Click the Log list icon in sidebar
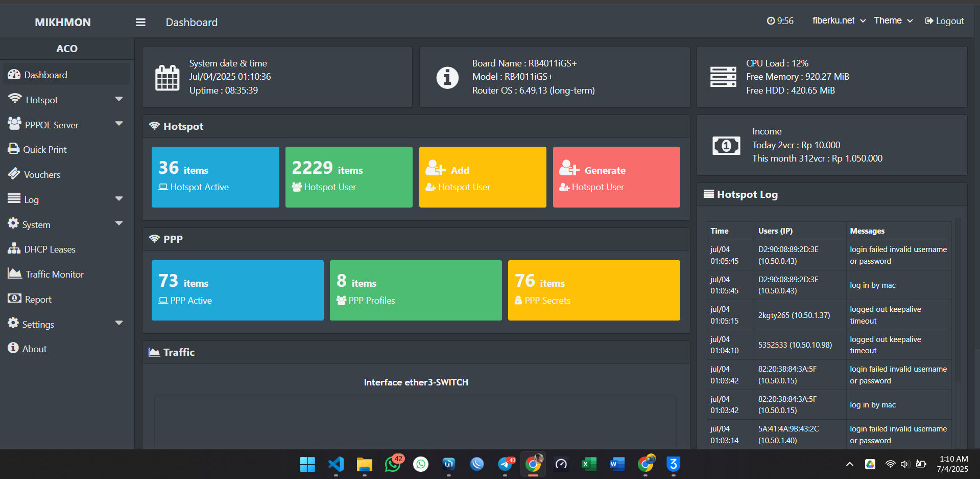Screen dimensions: 980x479 14,198
